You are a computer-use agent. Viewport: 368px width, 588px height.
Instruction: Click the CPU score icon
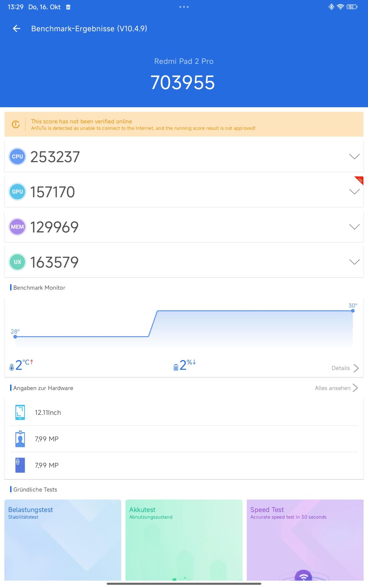point(17,156)
